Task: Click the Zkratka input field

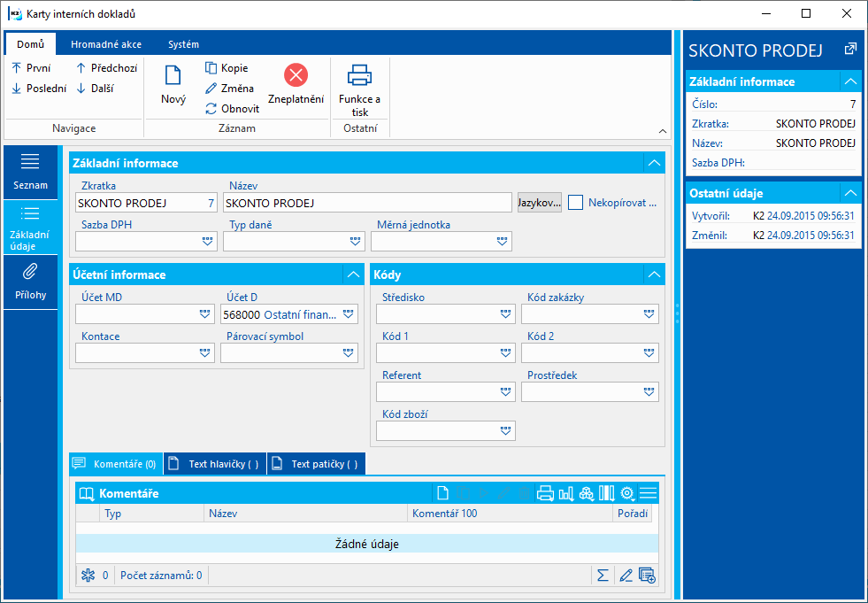Action: click(146, 203)
